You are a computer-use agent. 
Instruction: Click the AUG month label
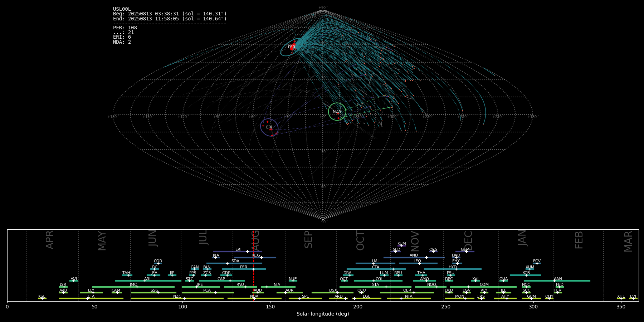pos(255,240)
